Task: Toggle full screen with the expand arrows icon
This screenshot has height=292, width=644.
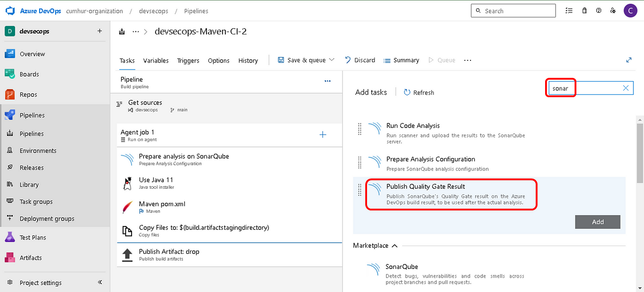Action: coord(629,60)
